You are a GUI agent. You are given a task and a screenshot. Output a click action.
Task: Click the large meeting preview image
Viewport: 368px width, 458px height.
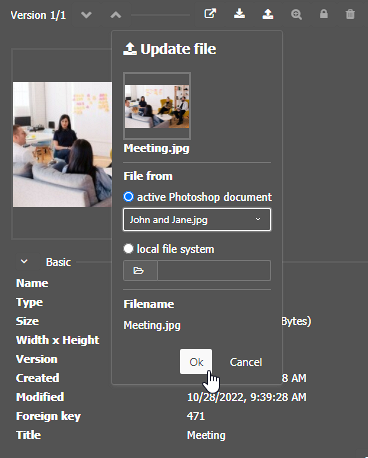[62, 144]
